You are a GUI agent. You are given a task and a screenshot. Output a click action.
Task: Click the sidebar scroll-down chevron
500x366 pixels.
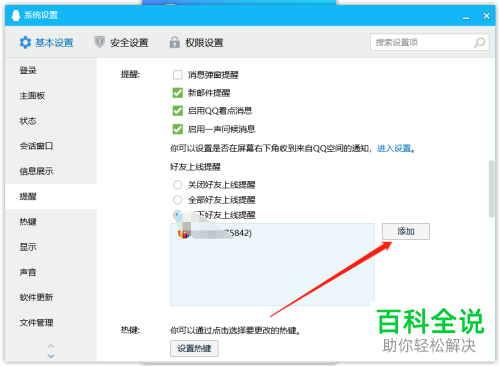[51, 356]
